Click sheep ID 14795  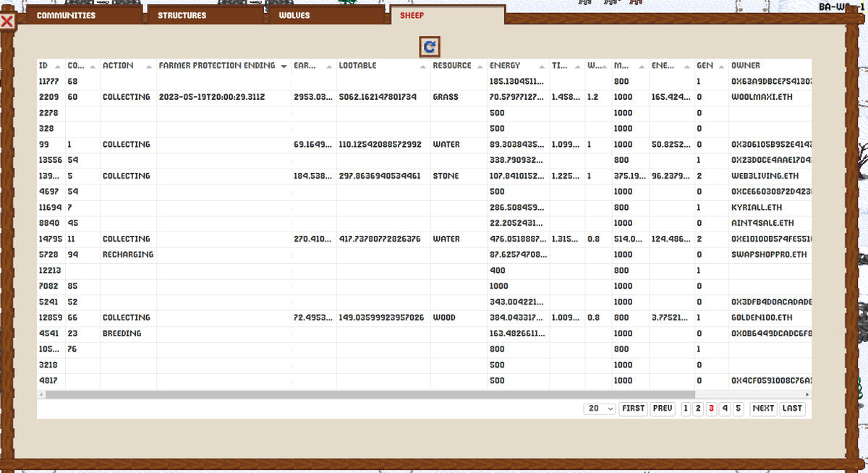pos(51,239)
